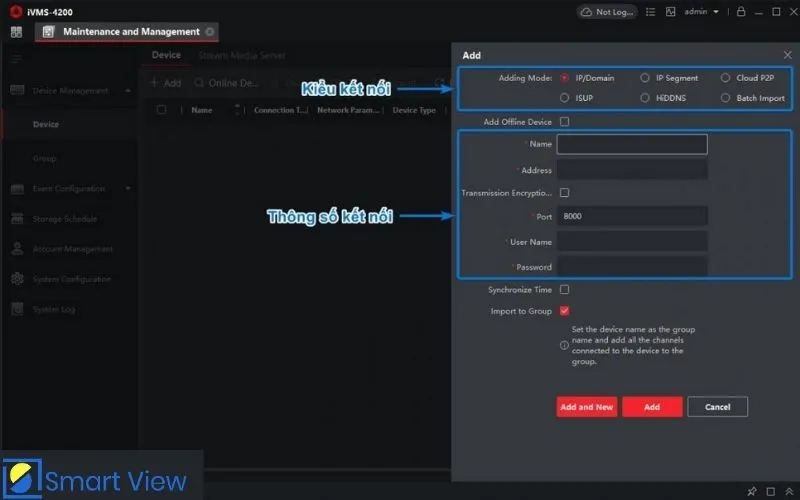Uncheck the Import to Group checkbox
Viewport: 800px width, 500px height.
[564, 311]
